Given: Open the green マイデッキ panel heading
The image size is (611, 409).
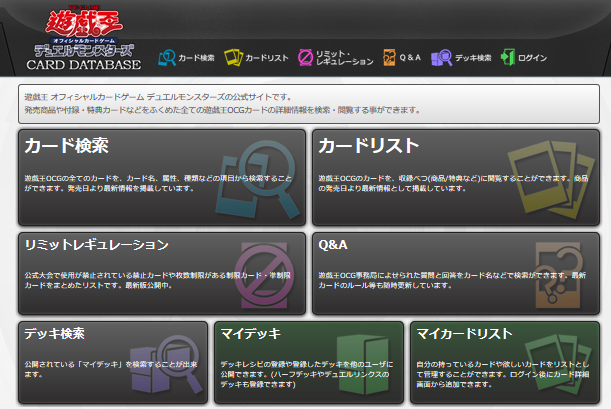Looking at the screenshot, I should 251,334.
